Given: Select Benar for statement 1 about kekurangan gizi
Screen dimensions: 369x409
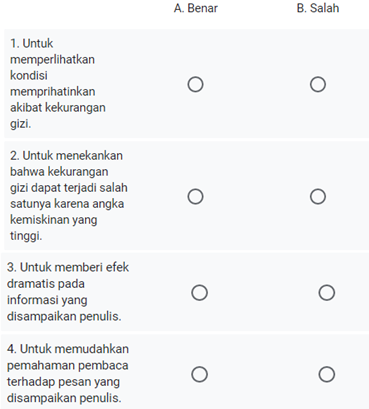Looking at the screenshot, I should click(x=195, y=84).
